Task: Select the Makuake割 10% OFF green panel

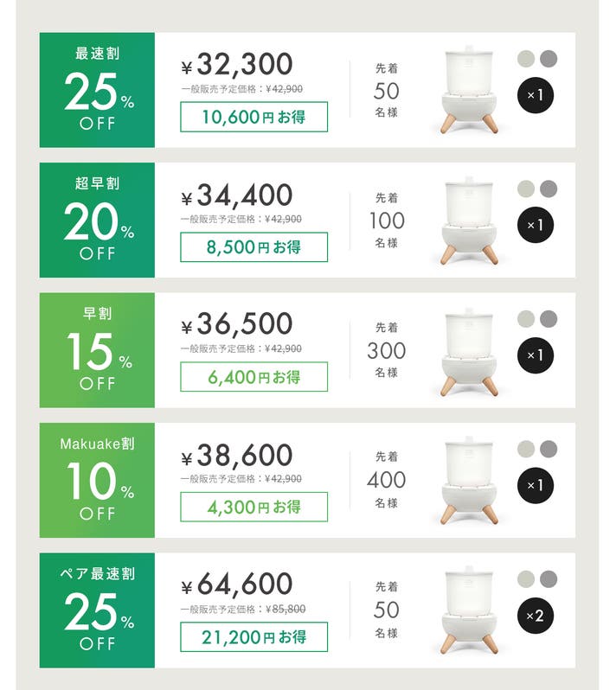Action: pos(97,480)
